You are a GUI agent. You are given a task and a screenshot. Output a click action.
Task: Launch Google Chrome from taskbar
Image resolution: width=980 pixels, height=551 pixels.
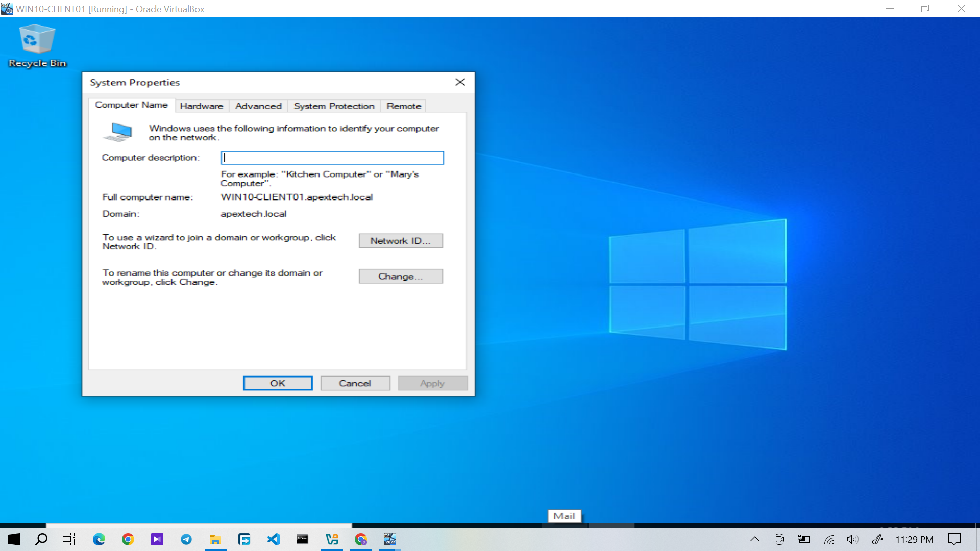(x=128, y=539)
